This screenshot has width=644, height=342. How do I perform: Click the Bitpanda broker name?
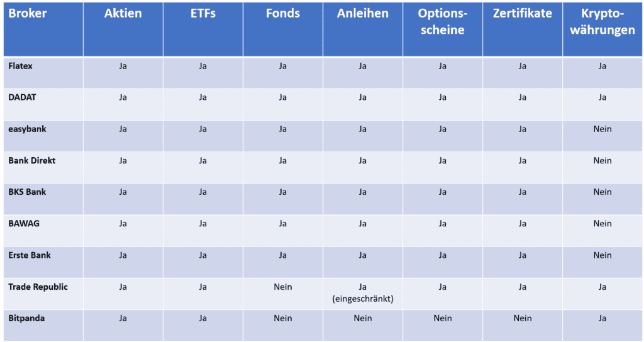click(x=26, y=318)
